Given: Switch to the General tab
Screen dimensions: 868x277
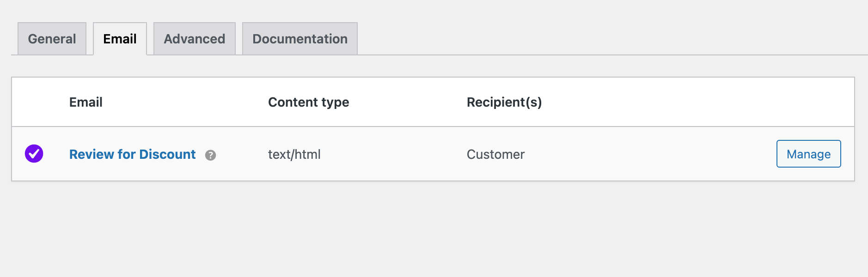Looking at the screenshot, I should click(x=51, y=39).
